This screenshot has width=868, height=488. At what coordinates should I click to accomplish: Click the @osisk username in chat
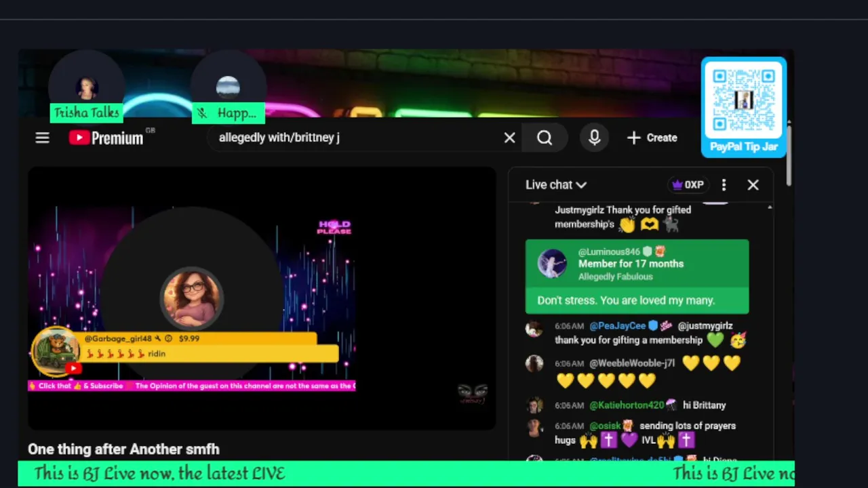605,426
